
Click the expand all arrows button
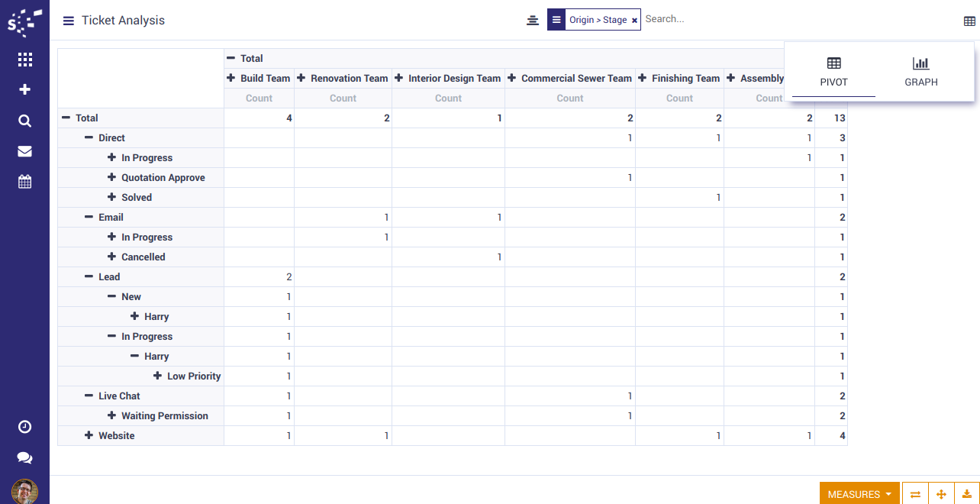coord(941,494)
